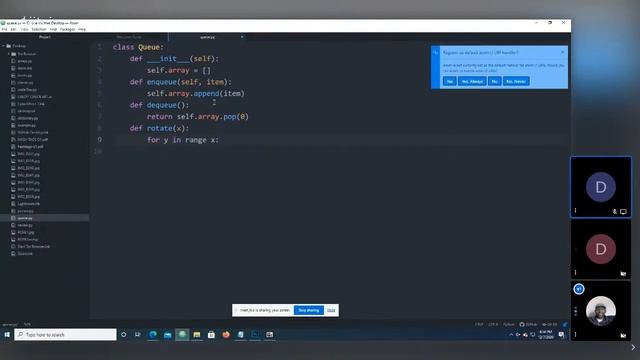Screen dimensions: 640x360
Task: Click the Windows taskbar search box
Action: pyautogui.click(x=65, y=335)
